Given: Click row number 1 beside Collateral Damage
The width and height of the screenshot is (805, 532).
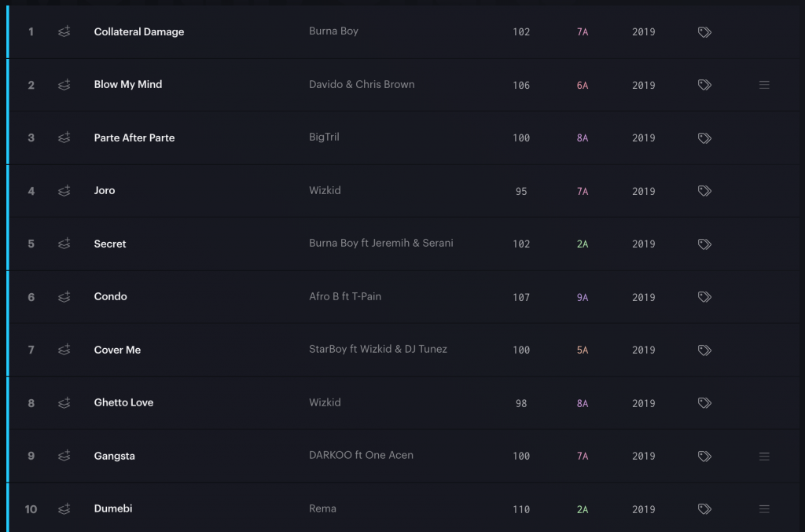Looking at the screenshot, I should pyautogui.click(x=31, y=31).
